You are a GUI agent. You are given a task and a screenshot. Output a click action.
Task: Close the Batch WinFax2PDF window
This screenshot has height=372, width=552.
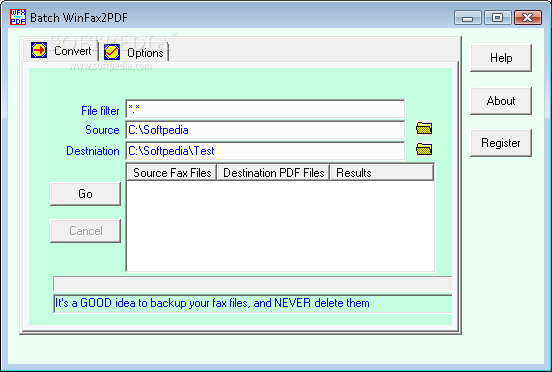point(528,17)
